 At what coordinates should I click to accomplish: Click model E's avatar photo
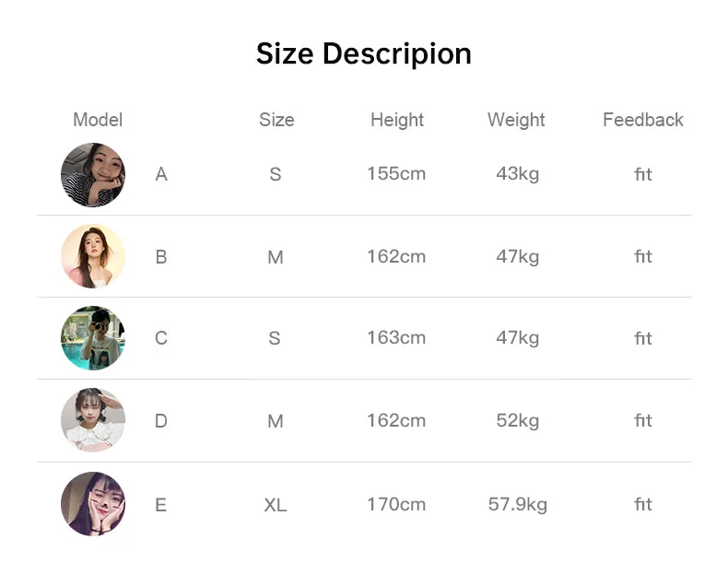point(93,504)
